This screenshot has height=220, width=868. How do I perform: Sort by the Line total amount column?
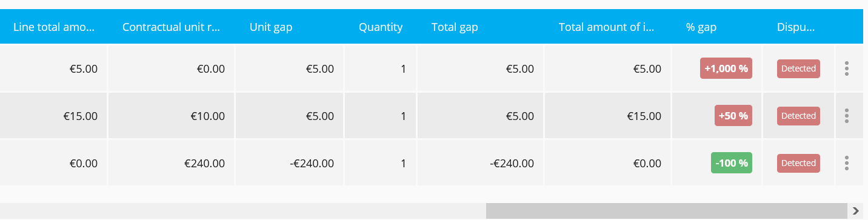[54, 27]
